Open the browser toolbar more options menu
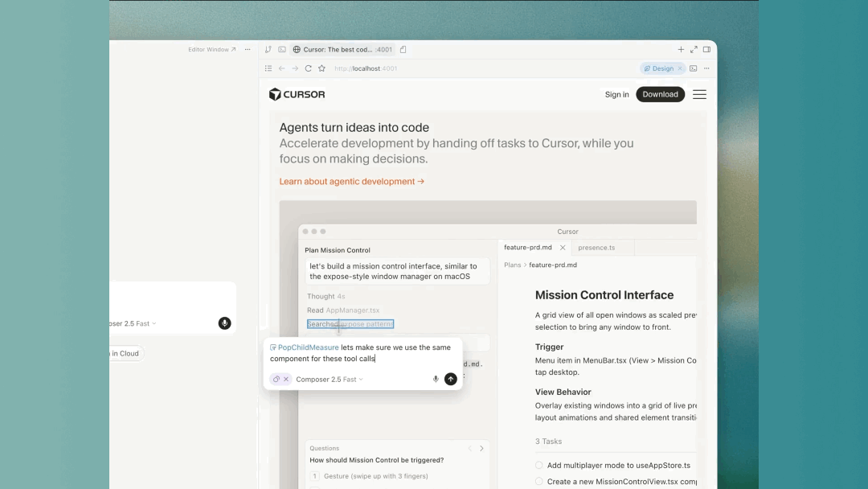This screenshot has width=868, height=489. tap(706, 68)
